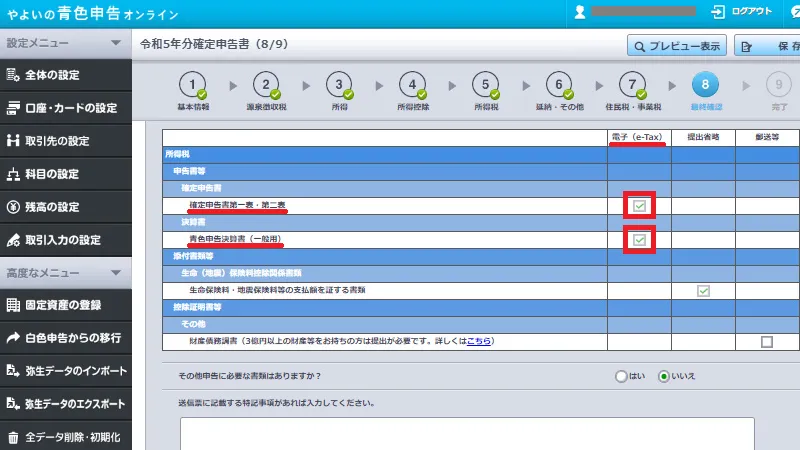Click the 科目の設定 hierarchy icon
This screenshot has height=450, width=800.
pos(13,174)
